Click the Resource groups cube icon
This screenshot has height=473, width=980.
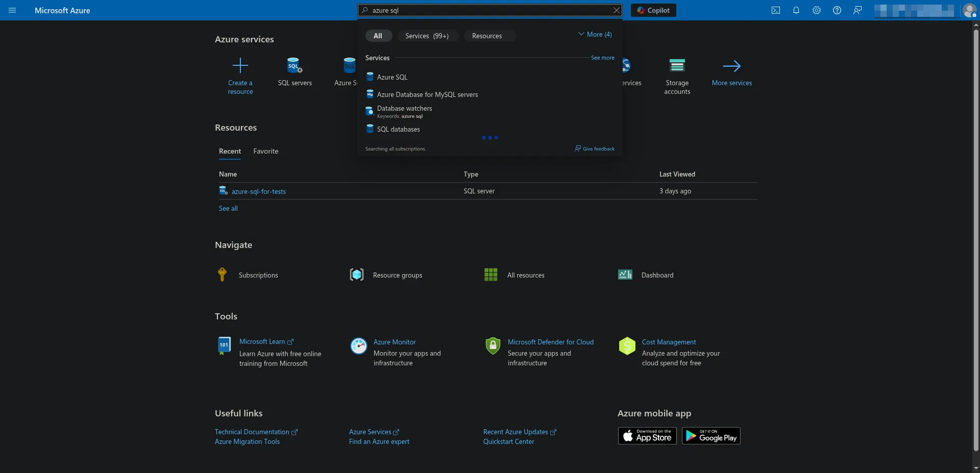click(357, 275)
